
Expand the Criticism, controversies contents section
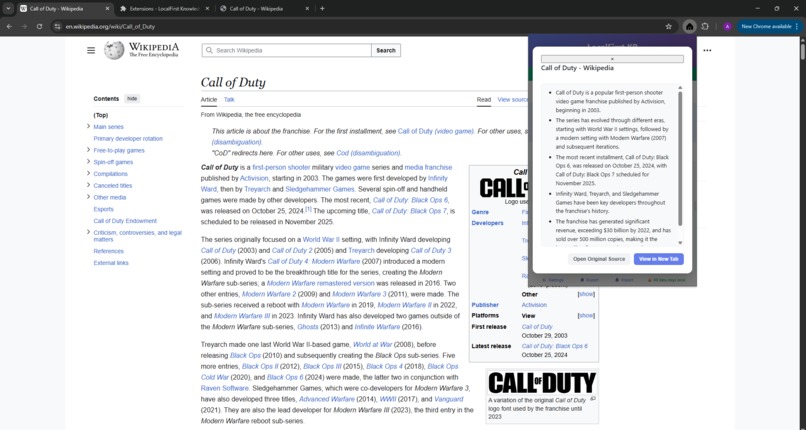(88, 232)
